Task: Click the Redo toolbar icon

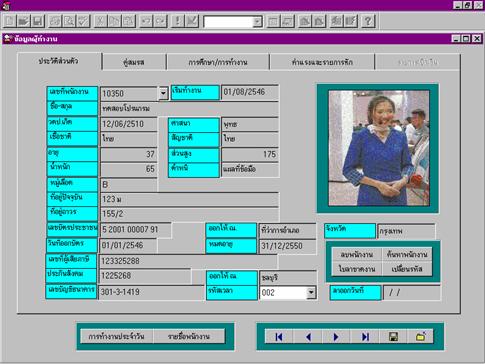Action: point(160,21)
